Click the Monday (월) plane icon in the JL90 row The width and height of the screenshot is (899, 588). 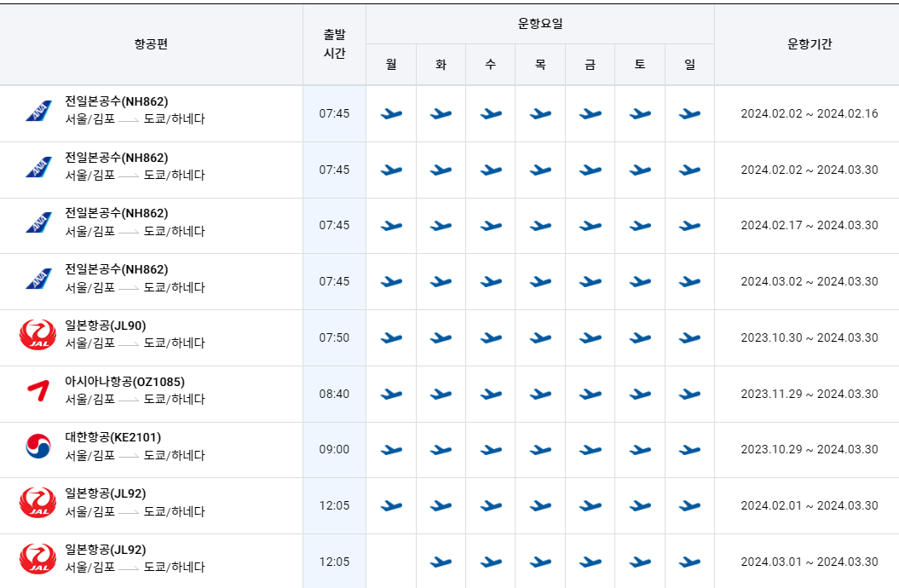pyautogui.click(x=391, y=338)
